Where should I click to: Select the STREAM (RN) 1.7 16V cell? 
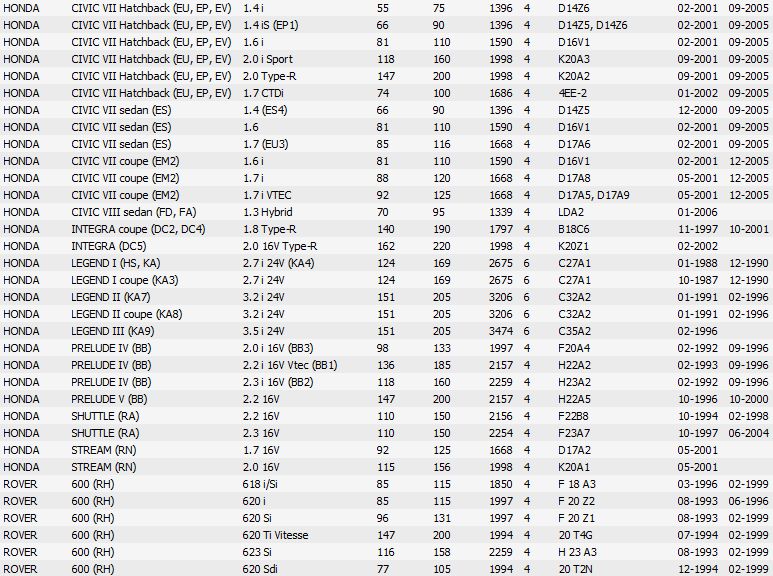(x=261, y=451)
